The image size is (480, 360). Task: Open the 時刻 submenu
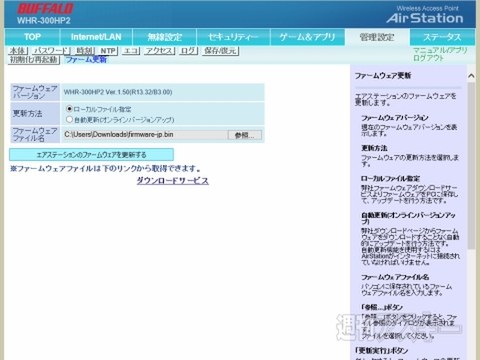click(x=85, y=51)
